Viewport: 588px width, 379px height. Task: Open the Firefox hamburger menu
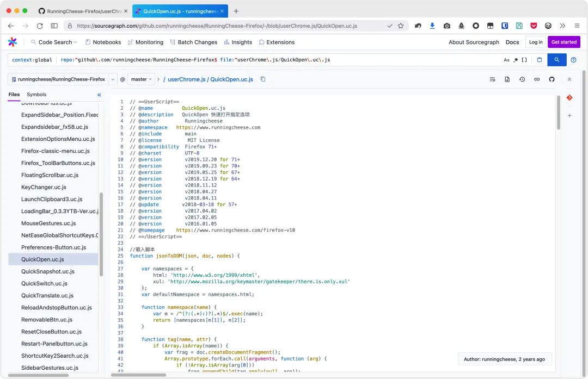[577, 26]
